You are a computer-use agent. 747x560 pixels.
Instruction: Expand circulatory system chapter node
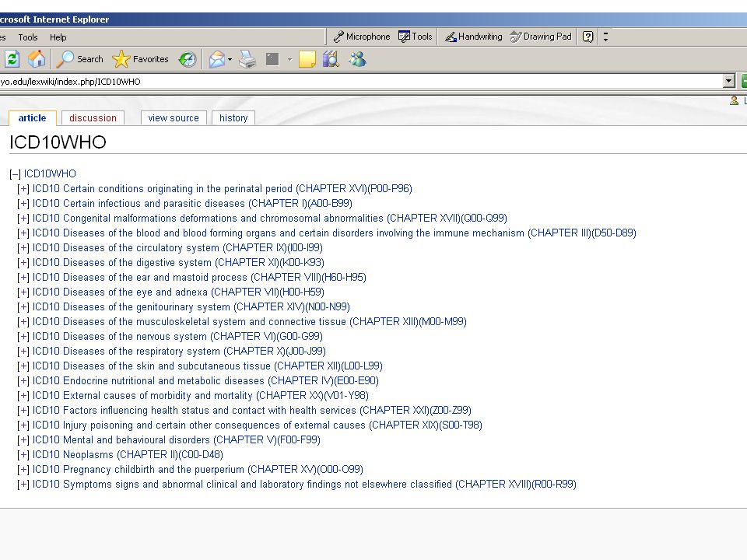point(23,248)
